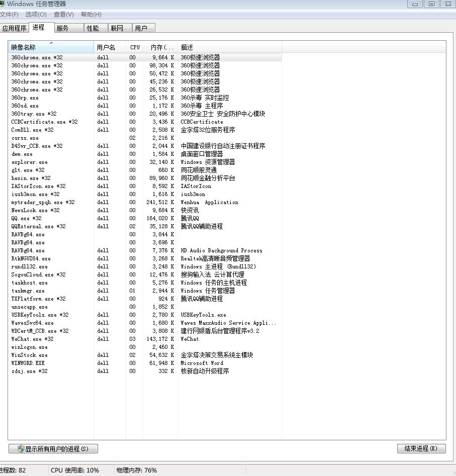This screenshot has width=456, height=476.
Task: Maximize the Task Manager window
Action: click(x=431, y=4)
